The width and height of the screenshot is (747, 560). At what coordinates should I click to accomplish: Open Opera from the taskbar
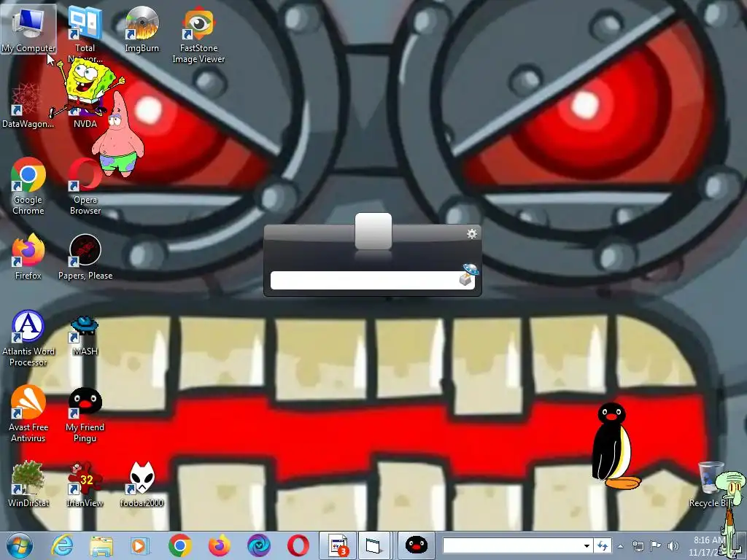tap(298, 545)
